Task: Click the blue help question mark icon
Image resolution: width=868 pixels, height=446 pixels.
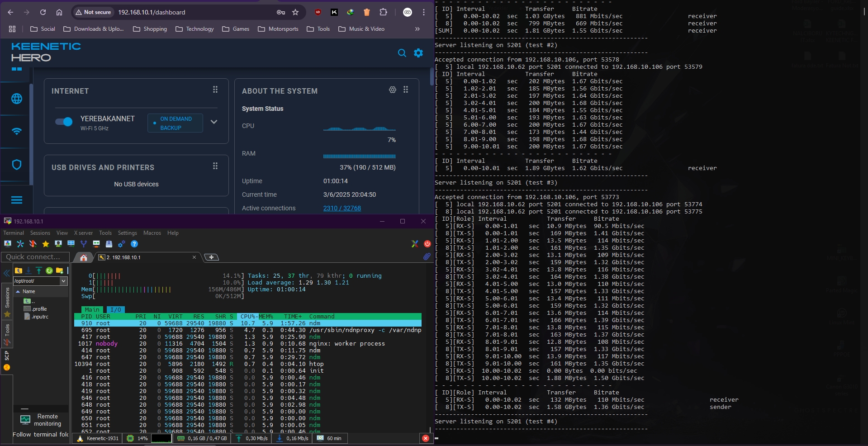Action: coord(134,244)
